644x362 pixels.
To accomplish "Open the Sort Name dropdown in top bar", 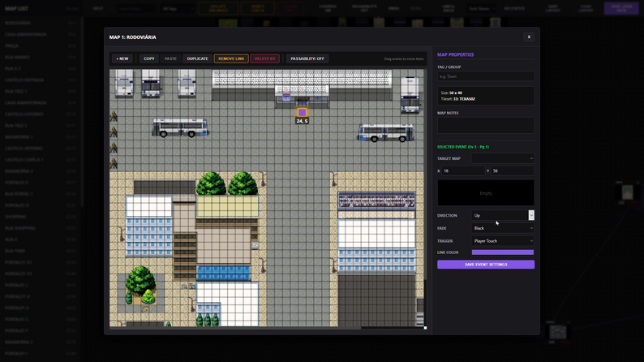I will point(481,9).
